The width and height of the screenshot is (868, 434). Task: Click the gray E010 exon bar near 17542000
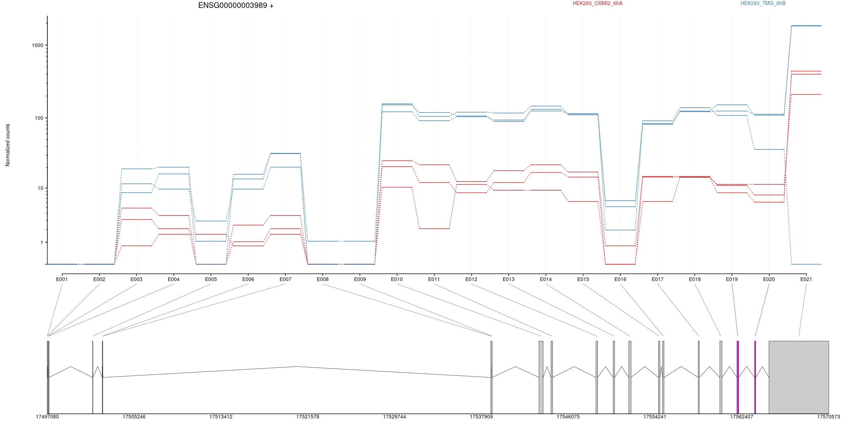(541, 377)
